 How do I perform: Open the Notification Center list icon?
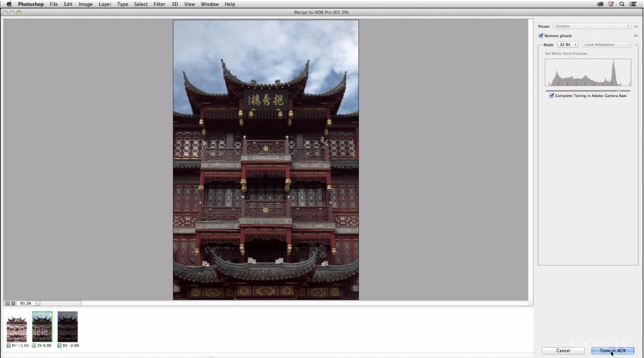pos(633,4)
